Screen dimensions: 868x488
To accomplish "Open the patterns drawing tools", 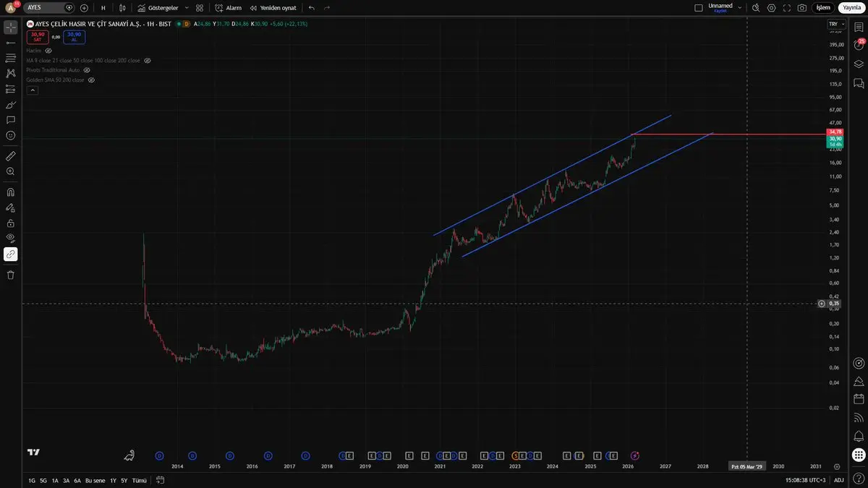I will tap(11, 74).
